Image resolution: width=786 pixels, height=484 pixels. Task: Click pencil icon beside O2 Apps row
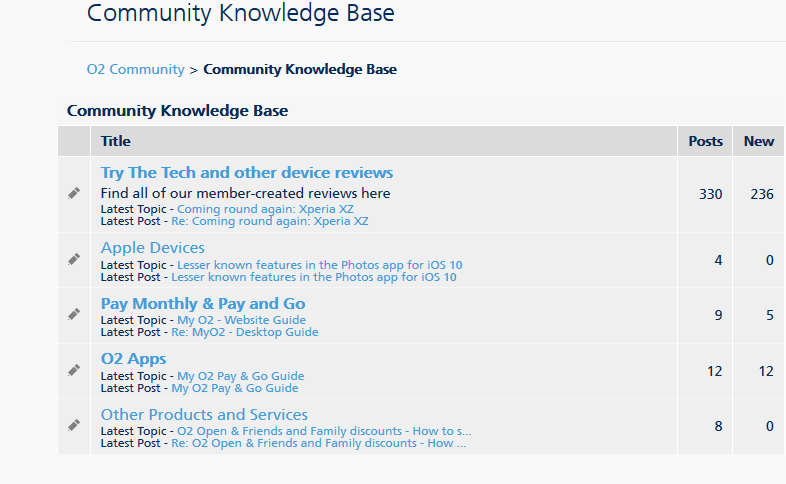(x=74, y=370)
